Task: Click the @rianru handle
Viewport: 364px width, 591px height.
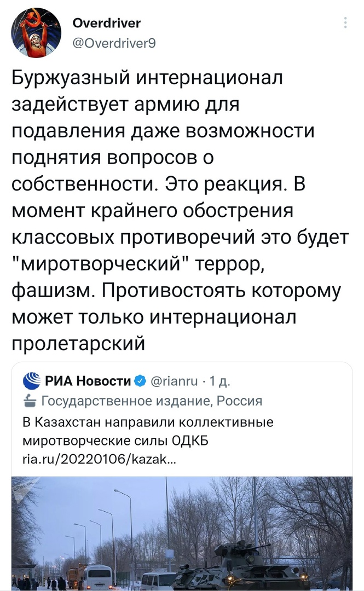Action: click(174, 381)
